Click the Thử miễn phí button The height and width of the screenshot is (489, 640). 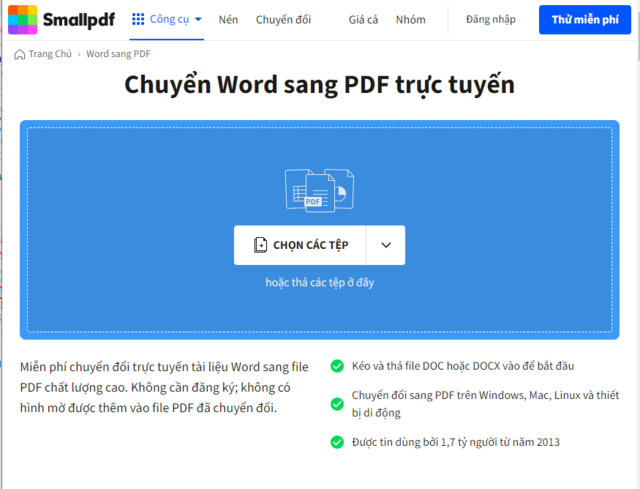(585, 20)
